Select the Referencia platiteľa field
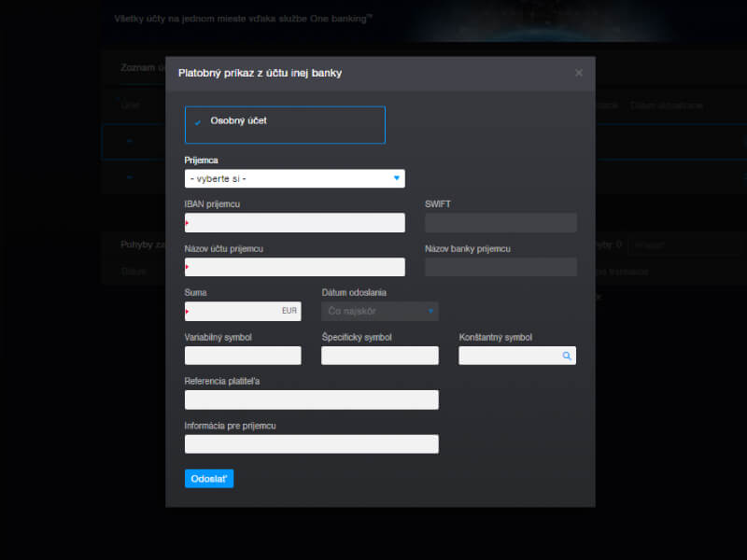This screenshot has height=560, width=747. [x=311, y=400]
